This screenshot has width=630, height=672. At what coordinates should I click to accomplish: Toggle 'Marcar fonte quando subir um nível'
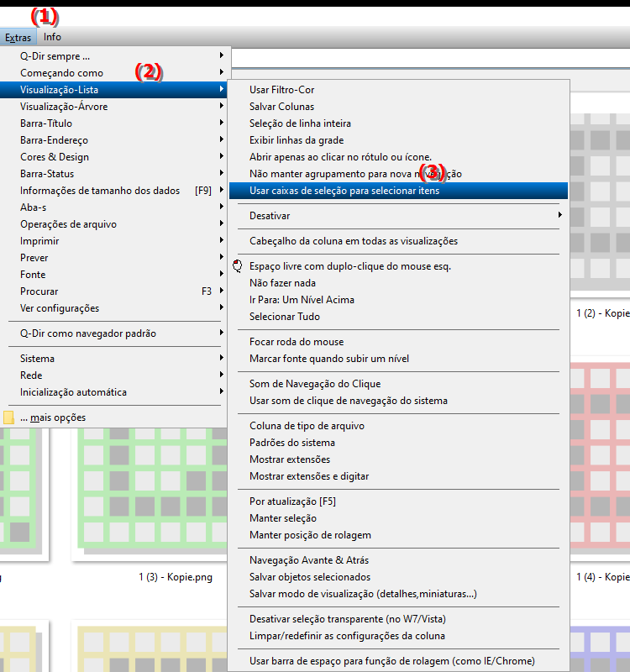tap(398, 359)
